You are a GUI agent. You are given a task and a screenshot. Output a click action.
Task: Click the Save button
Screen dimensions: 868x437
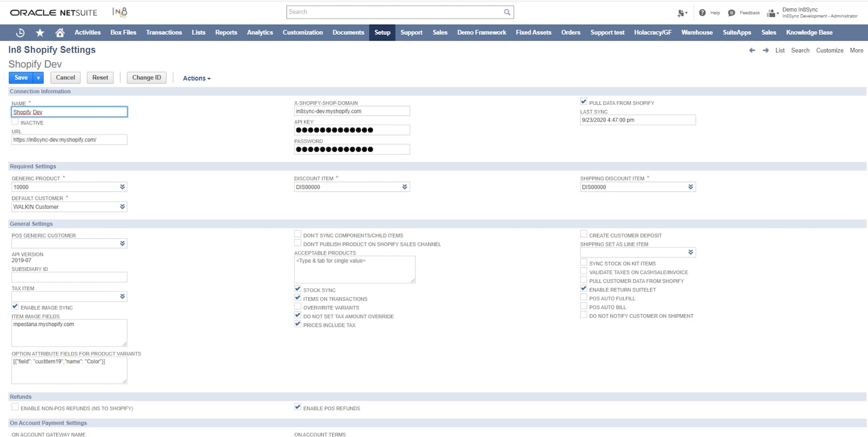tap(21, 78)
